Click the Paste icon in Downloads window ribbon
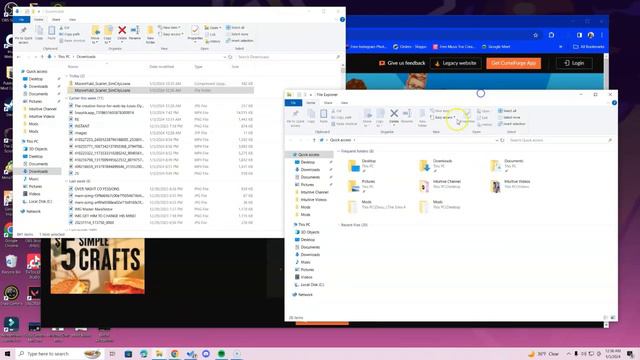640x360 pixels. pyautogui.click(x=51, y=33)
